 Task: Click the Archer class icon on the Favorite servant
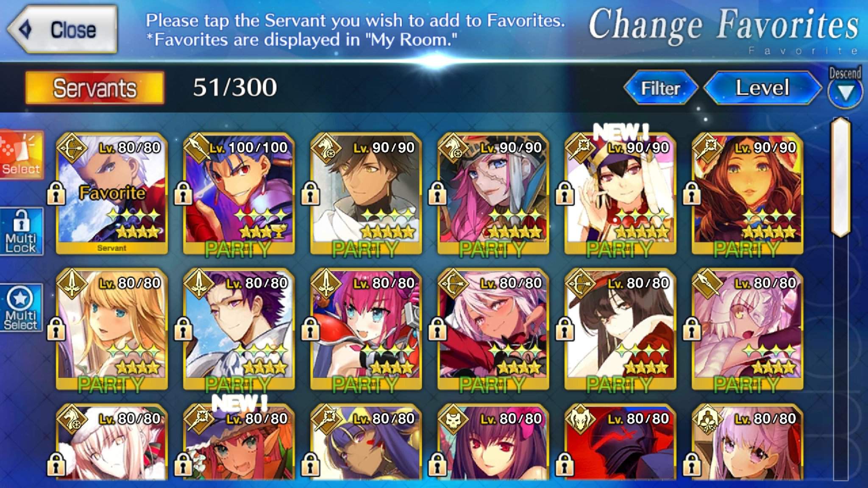(72, 148)
